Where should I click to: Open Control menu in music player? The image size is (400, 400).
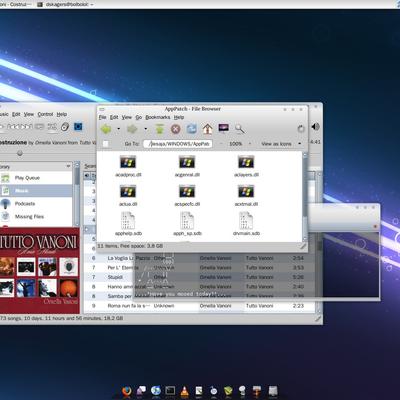pyautogui.click(x=45, y=114)
